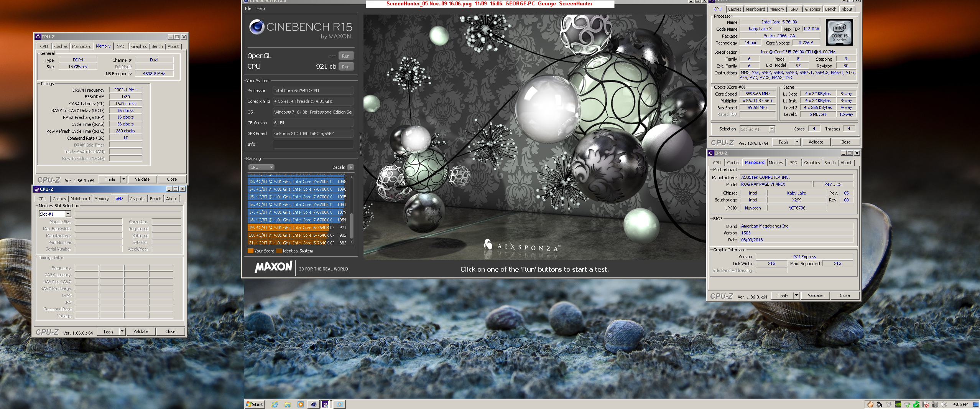Open the File menu in Cinebench
The width and height of the screenshot is (980, 409).
click(248, 8)
